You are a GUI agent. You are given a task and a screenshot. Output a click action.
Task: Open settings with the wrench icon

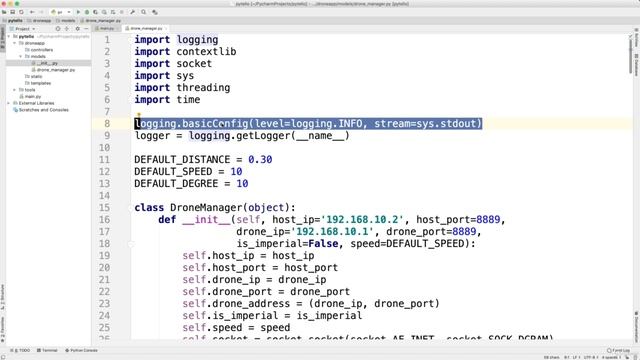pos(133,12)
